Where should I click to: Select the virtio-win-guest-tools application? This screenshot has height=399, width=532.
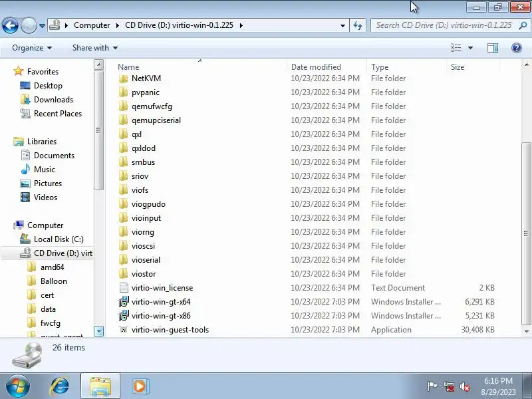[170, 329]
